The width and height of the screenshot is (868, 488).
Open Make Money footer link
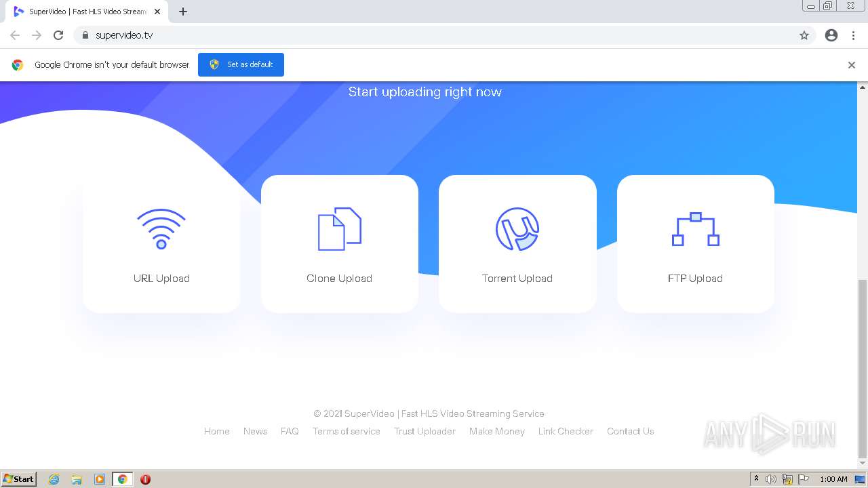497,431
